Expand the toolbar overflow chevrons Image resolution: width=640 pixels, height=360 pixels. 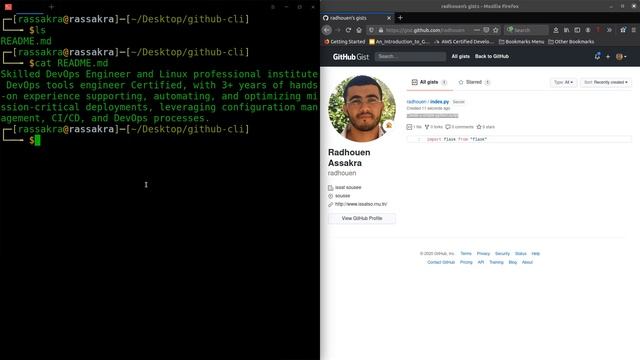coord(609,30)
